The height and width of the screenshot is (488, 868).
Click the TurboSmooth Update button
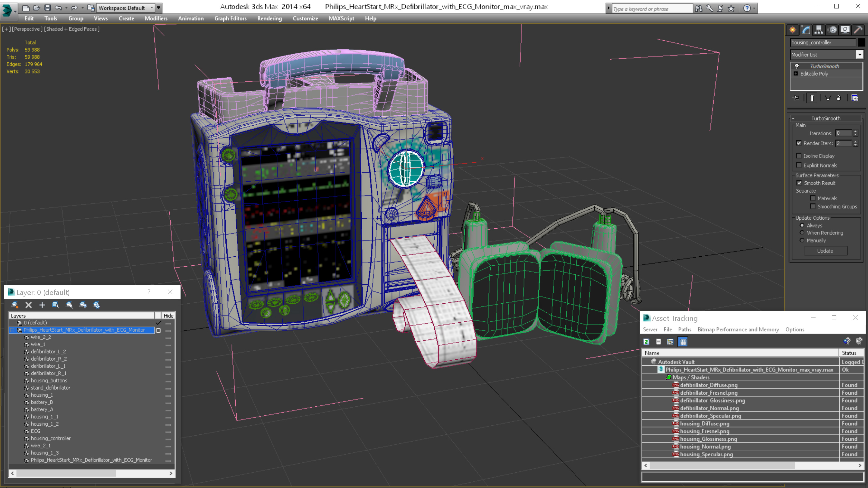825,251
